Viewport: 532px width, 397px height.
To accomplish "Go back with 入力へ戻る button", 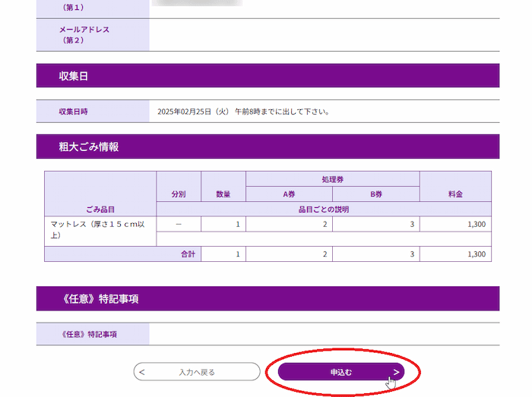I will (x=197, y=372).
